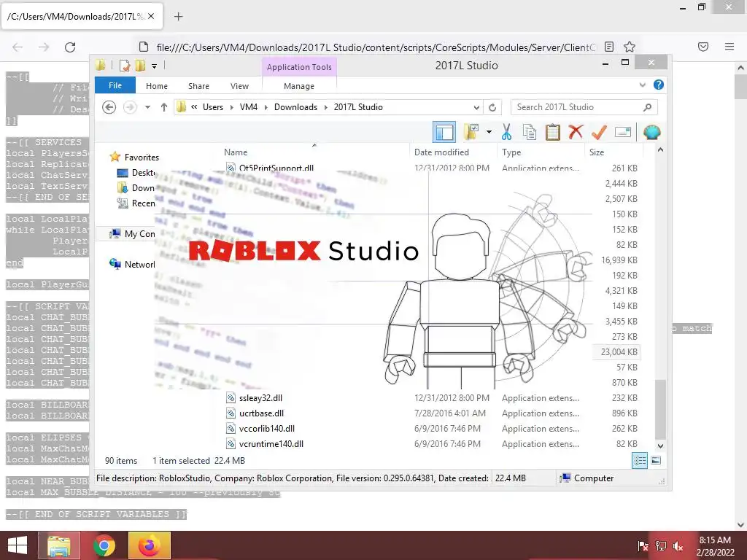Open the folder options dropdown arrow
The image size is (747, 560).
(489, 132)
